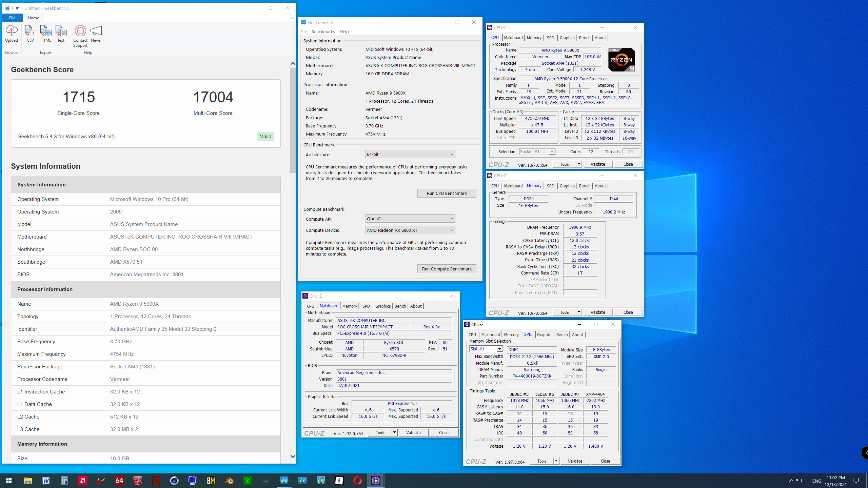The image size is (868, 488).
Task: Open the Architecture 64-bit dropdown
Action: click(x=410, y=154)
